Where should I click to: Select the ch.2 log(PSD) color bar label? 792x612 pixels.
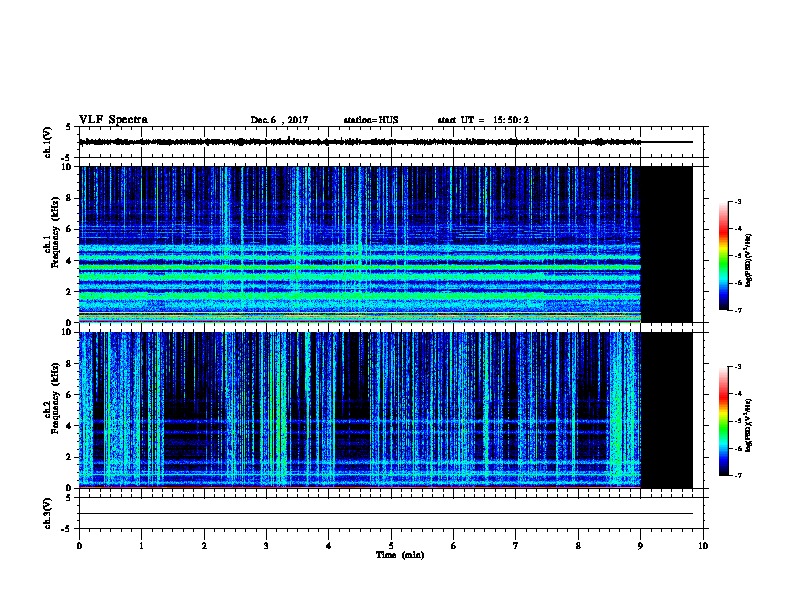pyautogui.click(x=748, y=425)
